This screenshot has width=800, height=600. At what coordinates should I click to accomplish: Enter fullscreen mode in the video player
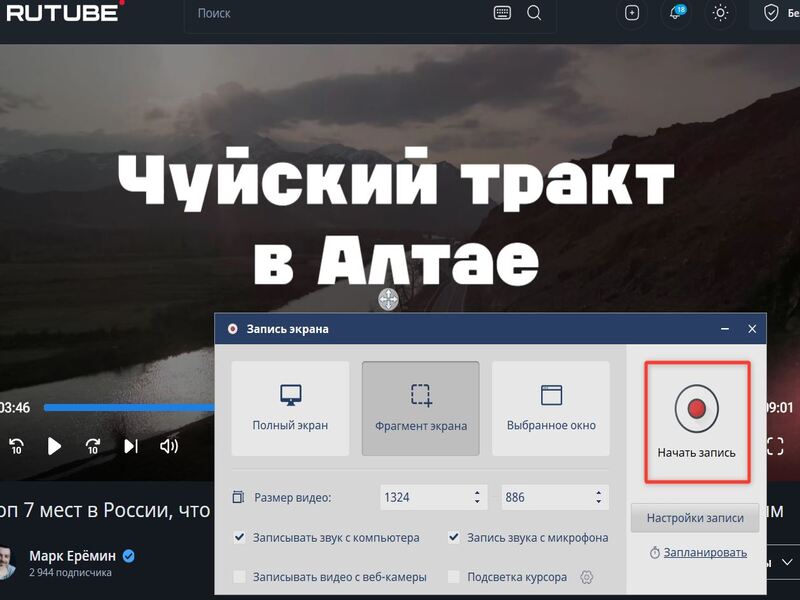(775, 446)
